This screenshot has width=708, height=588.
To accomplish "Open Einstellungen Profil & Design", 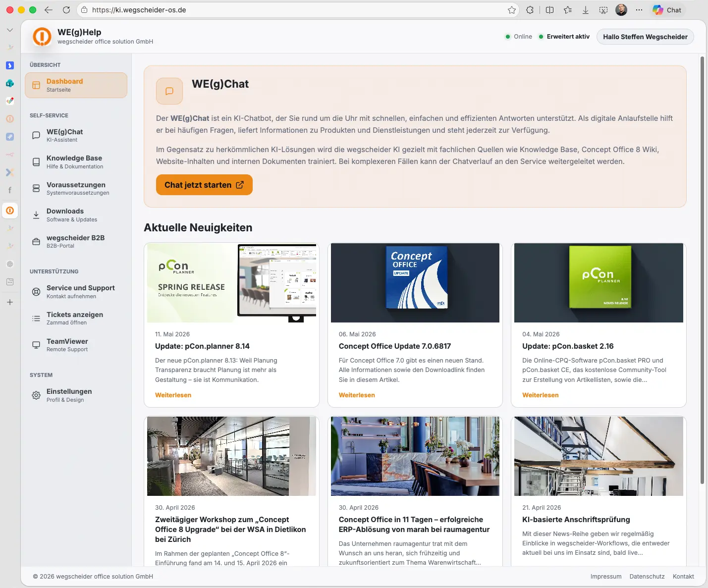I will coord(76,395).
